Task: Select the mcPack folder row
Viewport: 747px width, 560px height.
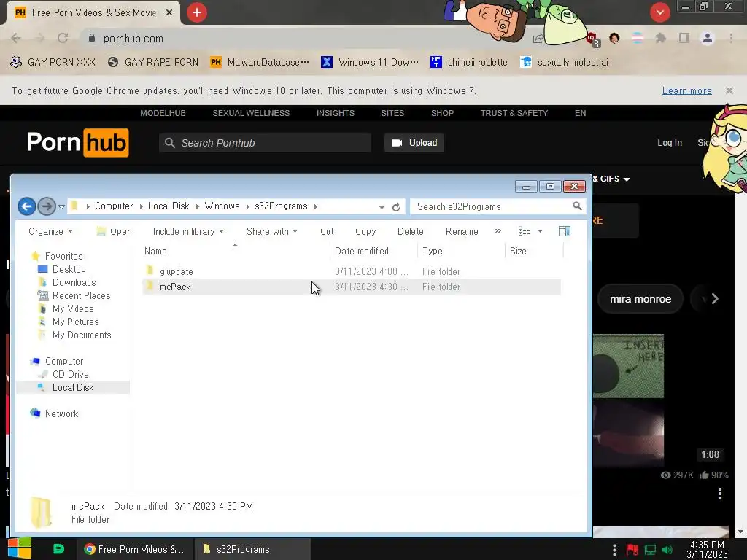Action: click(x=352, y=287)
